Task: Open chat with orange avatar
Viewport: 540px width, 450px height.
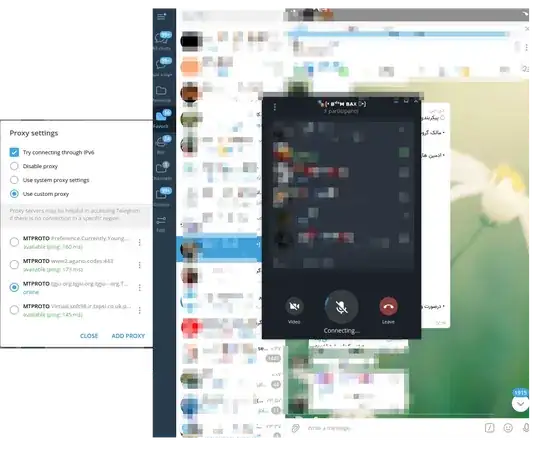Action: coord(190,67)
